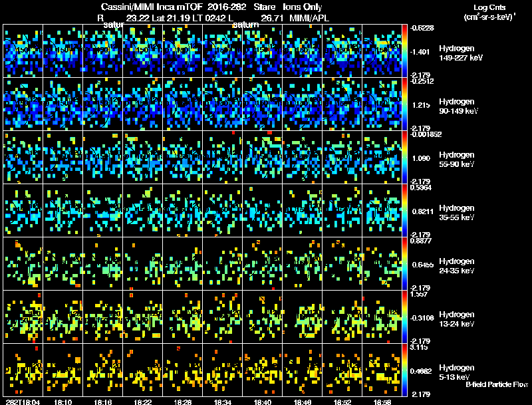Click the '18:22' time axis label
The height and width of the screenshot is (405, 532).
[x=143, y=402]
